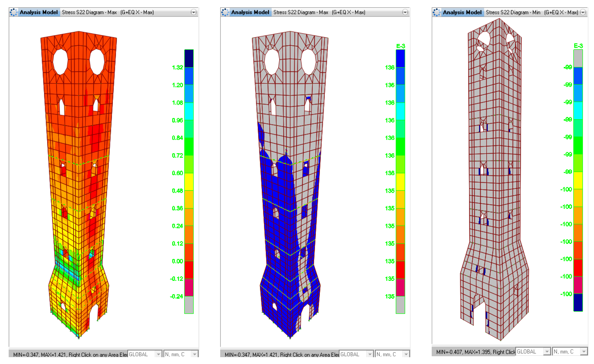
Task: Click gray bottom swatch in middle legend
Action: pos(400,305)
